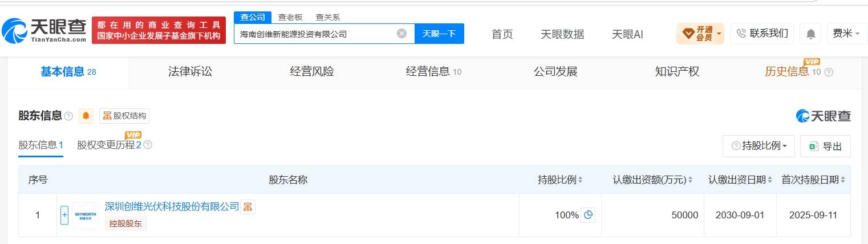The width and height of the screenshot is (868, 244).
Task: Switch to 法律诉讼 tab
Action: pyautogui.click(x=190, y=72)
